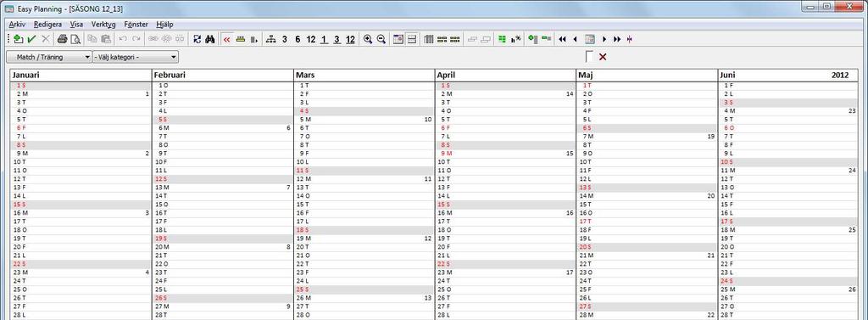Screen dimensions: 868x320
Task: Click the red double left chevron icon
Action: pyautogui.click(x=226, y=39)
